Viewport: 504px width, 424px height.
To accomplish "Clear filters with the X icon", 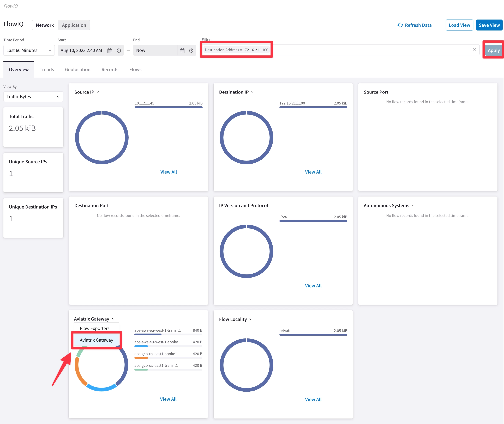I will point(474,50).
